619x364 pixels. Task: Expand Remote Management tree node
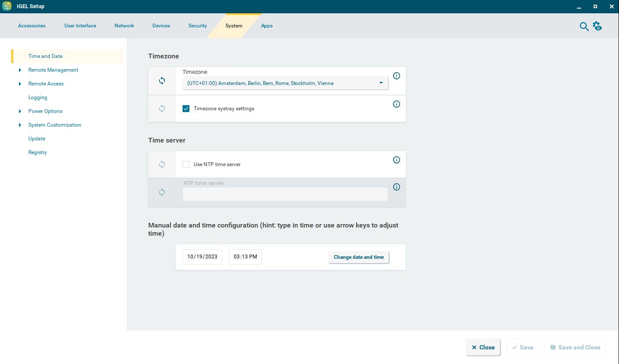click(20, 70)
